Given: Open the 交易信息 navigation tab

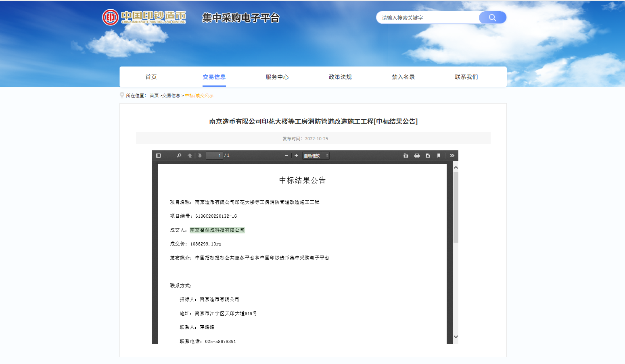Looking at the screenshot, I should (214, 77).
